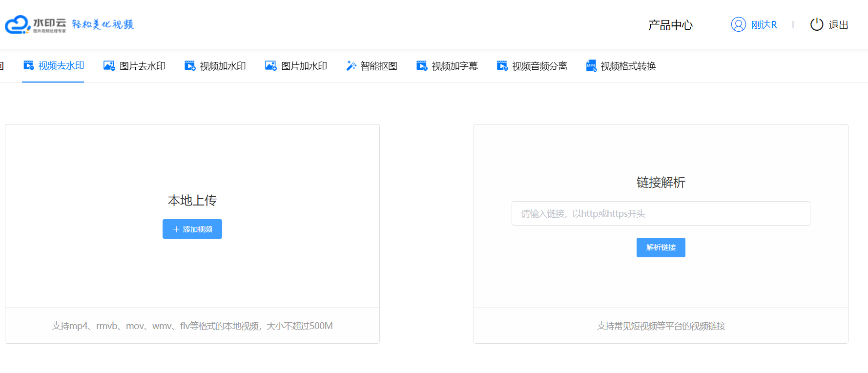
Task: Click the 智能抠图 magic wand icon
Action: pyautogui.click(x=351, y=65)
